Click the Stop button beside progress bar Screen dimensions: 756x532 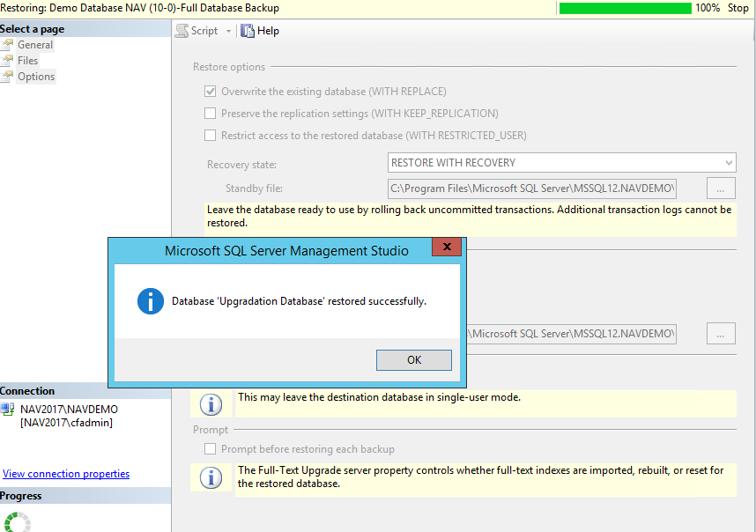coord(737,8)
